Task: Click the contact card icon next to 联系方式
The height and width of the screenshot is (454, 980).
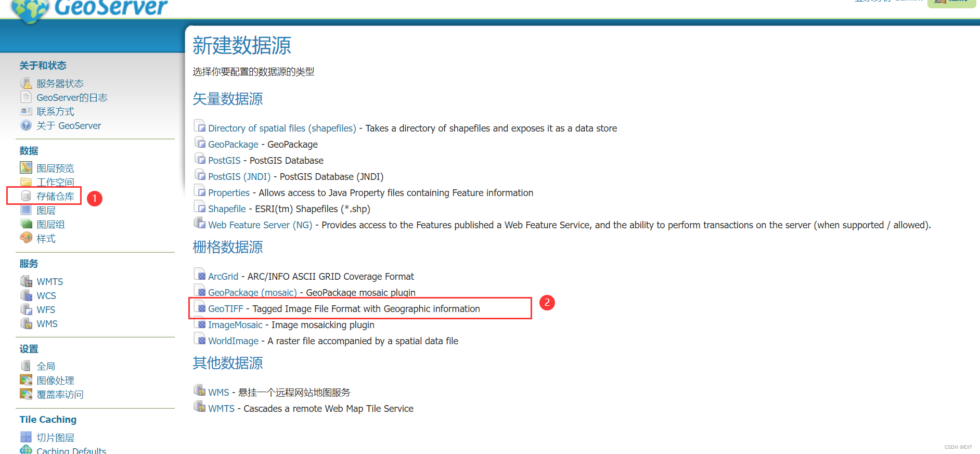Action: 26,111
